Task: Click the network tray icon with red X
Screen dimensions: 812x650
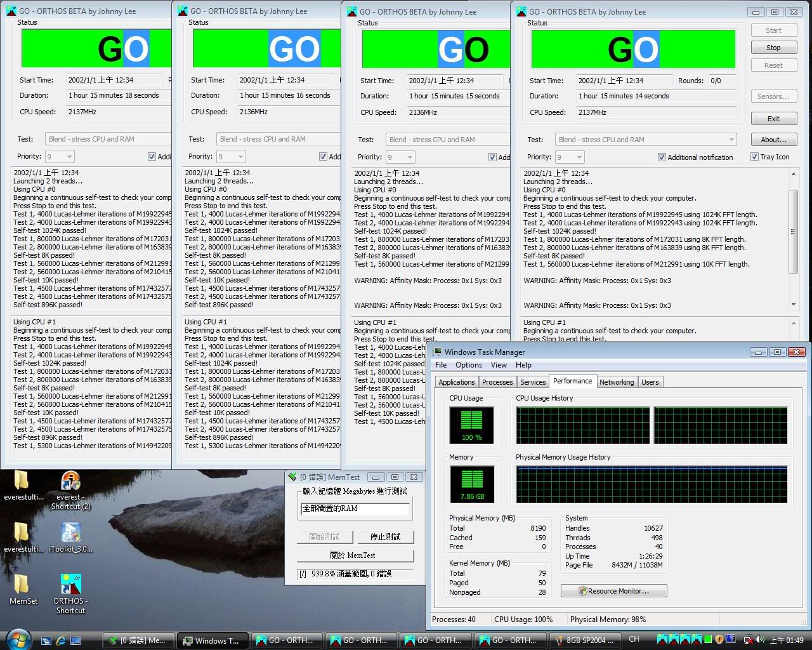Action: coord(748,640)
